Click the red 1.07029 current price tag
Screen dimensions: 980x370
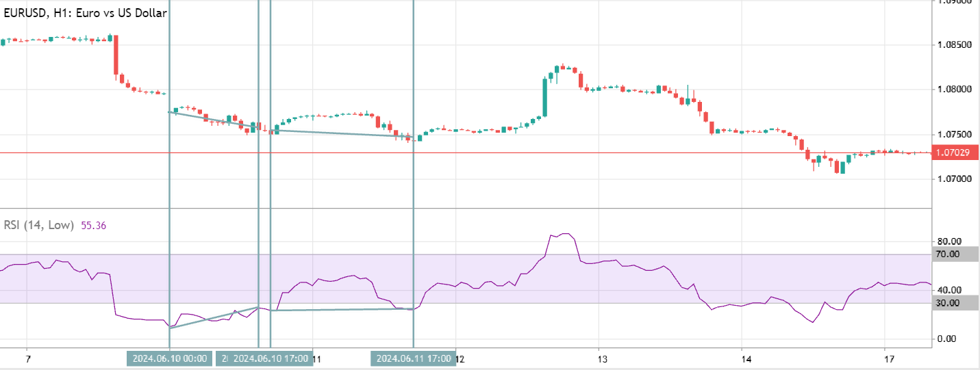pos(955,152)
